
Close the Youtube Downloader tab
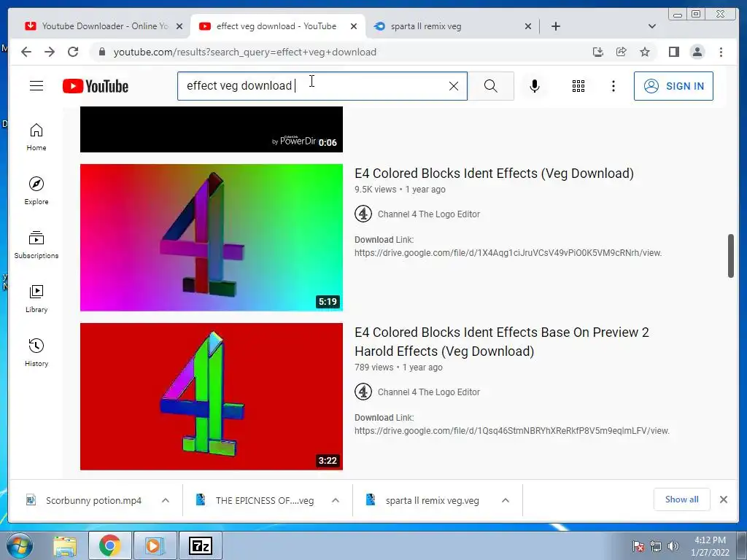pos(179,27)
